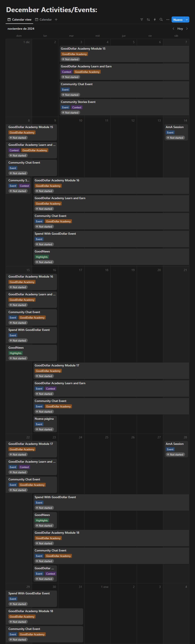Click the Nuevo button
The width and height of the screenshot is (195, 644).
tap(178, 20)
